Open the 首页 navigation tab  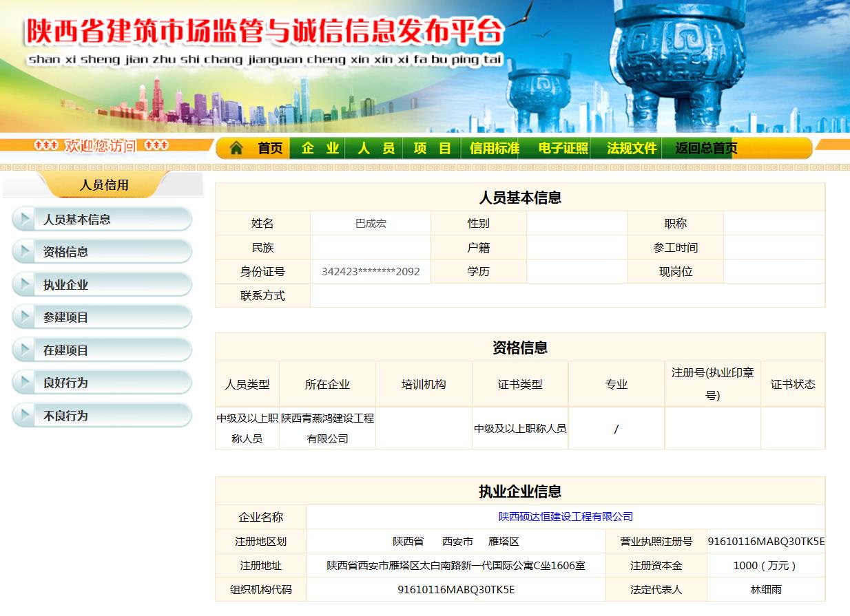pyautogui.click(x=270, y=148)
